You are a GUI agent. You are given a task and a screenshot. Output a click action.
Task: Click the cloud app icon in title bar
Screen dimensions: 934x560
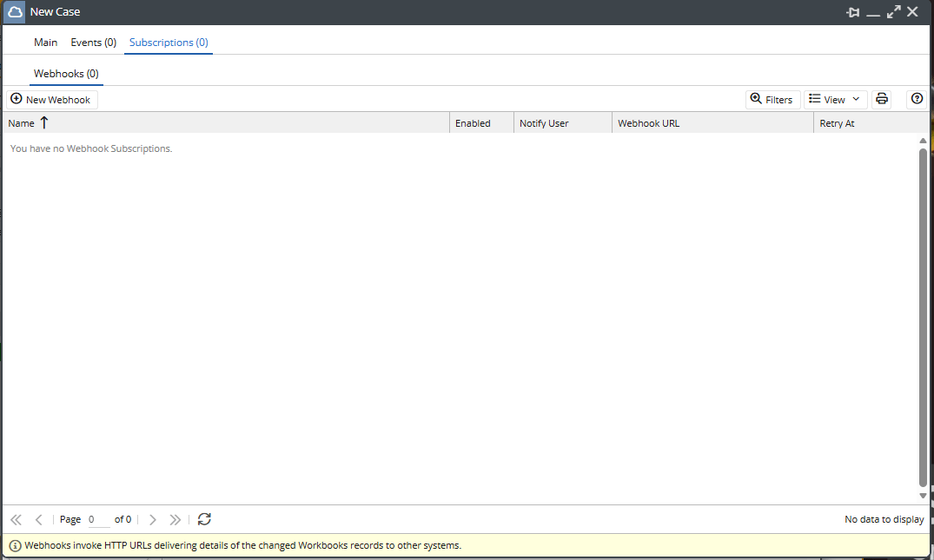point(15,12)
